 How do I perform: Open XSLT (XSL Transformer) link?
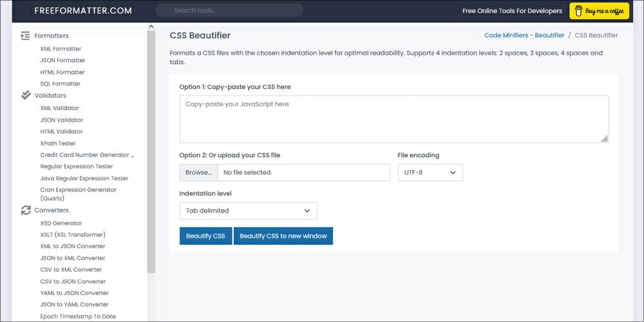coord(73,234)
